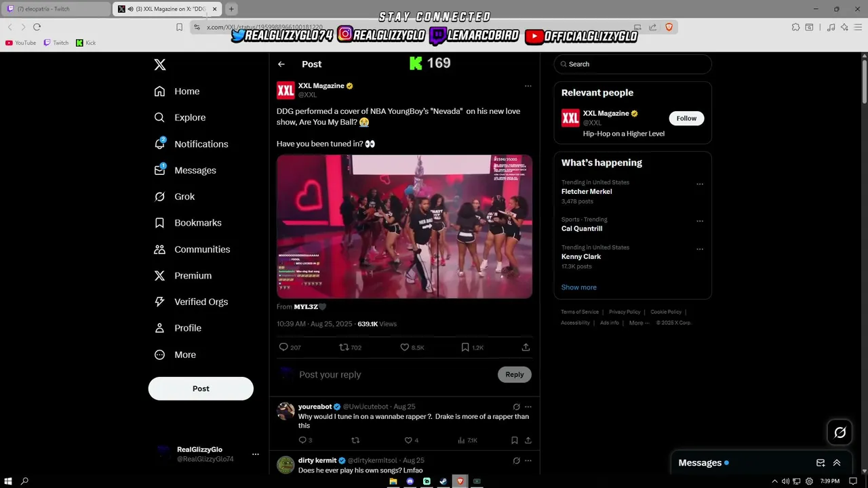Expand the footer More options
Image resolution: width=868 pixels, height=488 pixels.
pyautogui.click(x=638, y=323)
